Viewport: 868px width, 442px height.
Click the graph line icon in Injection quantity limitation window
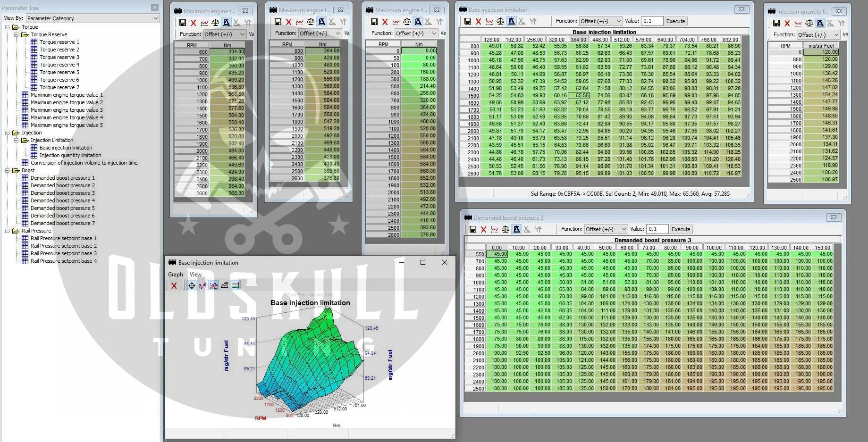tap(798, 23)
